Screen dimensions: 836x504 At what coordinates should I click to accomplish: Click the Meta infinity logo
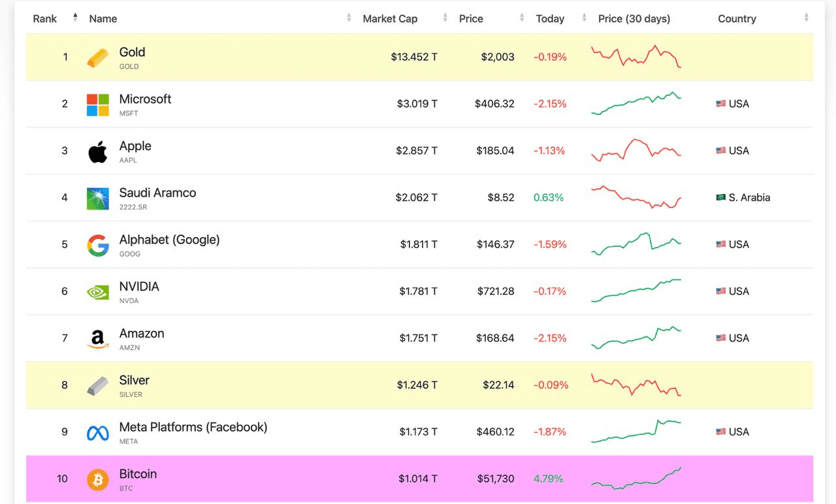click(x=98, y=433)
